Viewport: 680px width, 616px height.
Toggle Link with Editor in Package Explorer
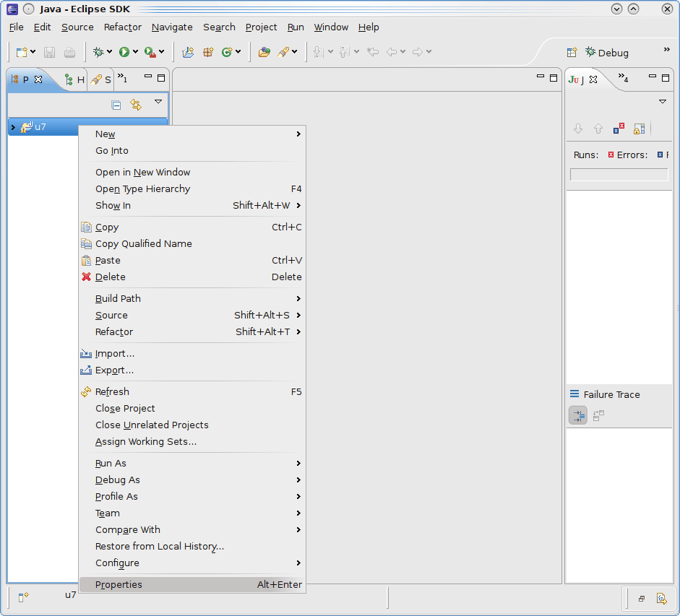point(136,105)
